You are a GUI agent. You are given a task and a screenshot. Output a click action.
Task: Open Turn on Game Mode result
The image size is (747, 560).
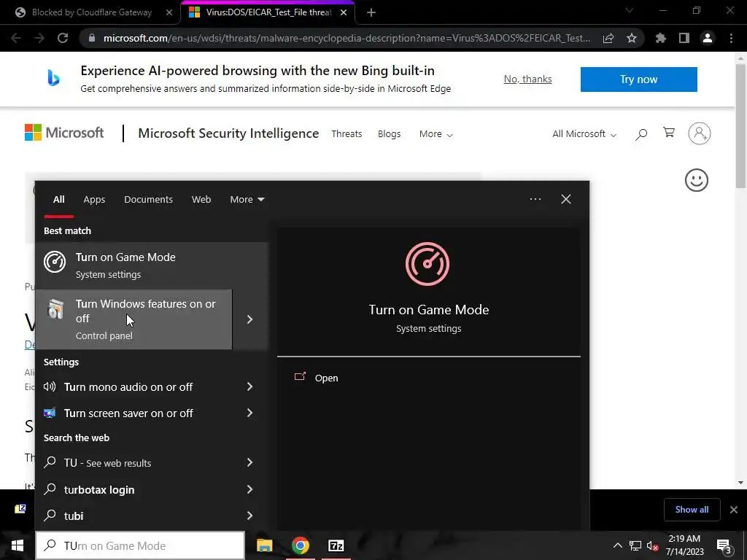coord(152,265)
